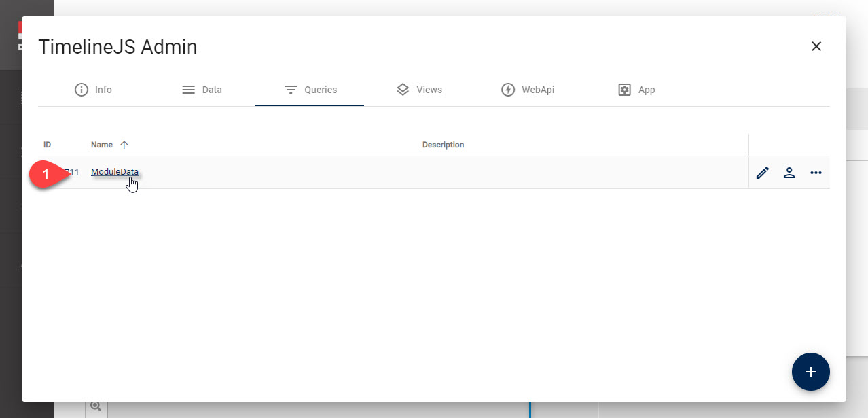Open permissions person icon for ModuleData
868x418 pixels.
pyautogui.click(x=789, y=173)
